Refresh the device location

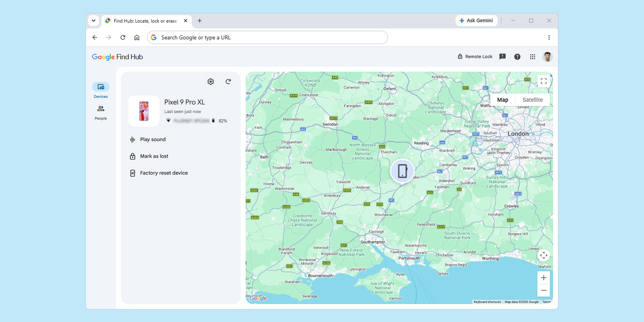[x=228, y=81]
